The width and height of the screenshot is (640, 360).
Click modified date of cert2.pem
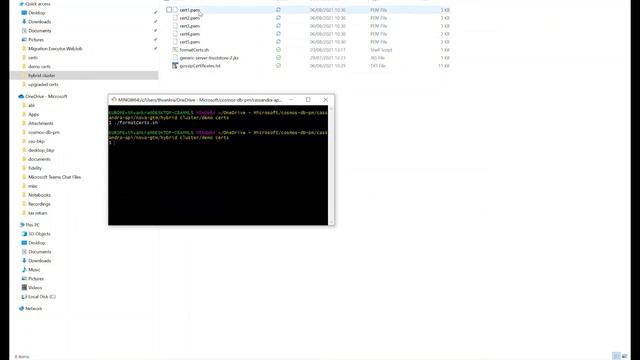coord(327,18)
